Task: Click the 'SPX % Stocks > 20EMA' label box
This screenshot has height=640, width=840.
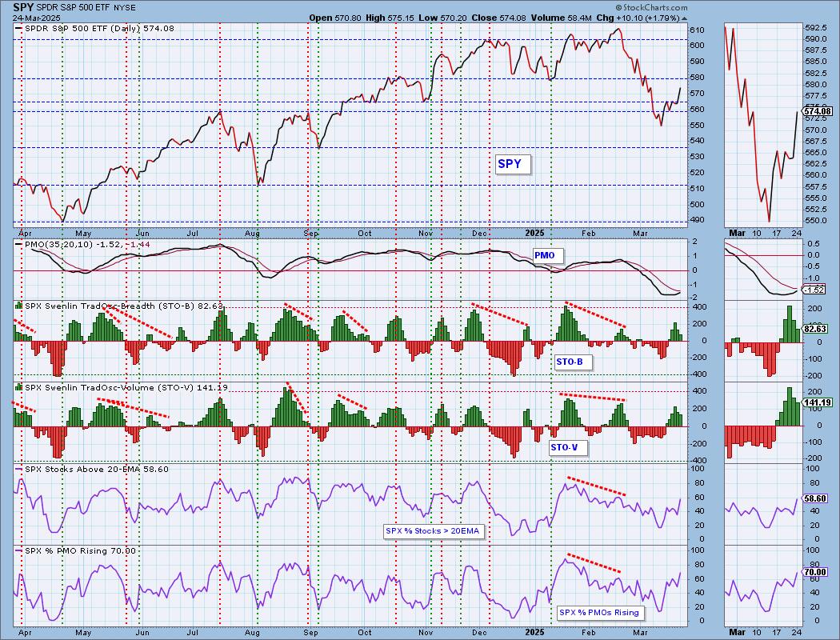Action: (x=434, y=531)
